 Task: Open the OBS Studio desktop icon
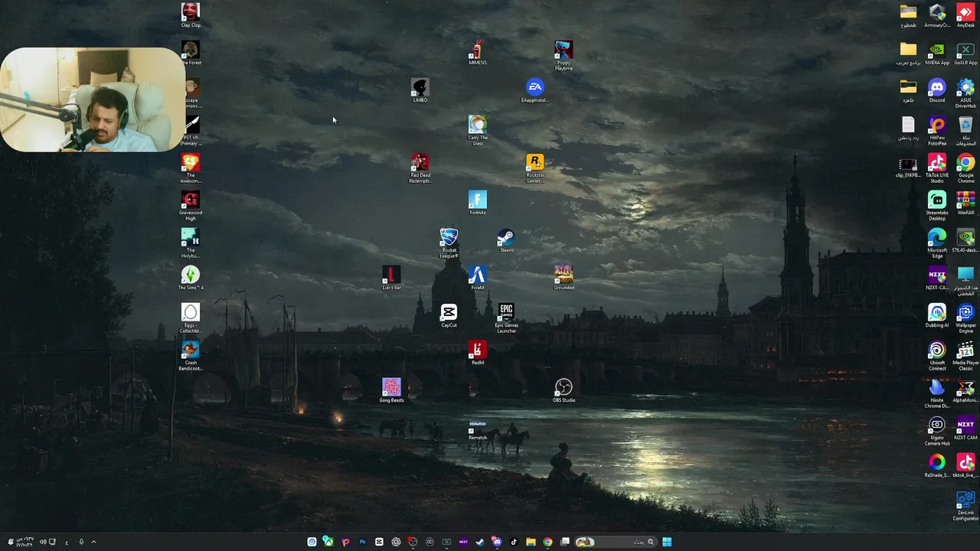point(563,390)
